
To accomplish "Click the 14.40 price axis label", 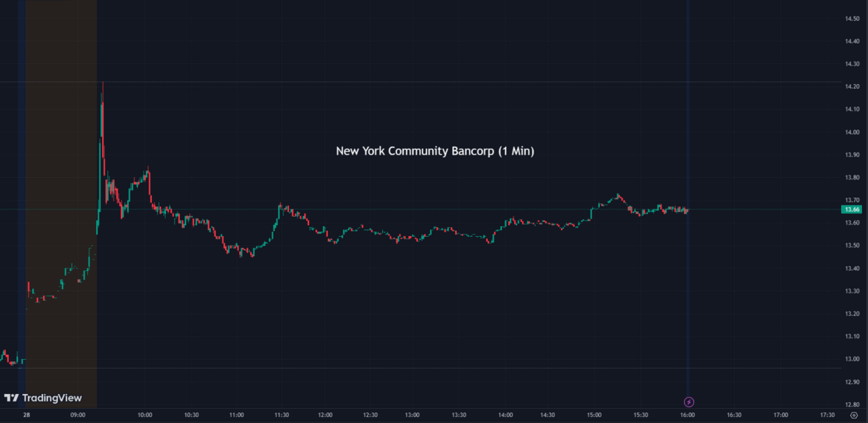I will pyautogui.click(x=852, y=42).
